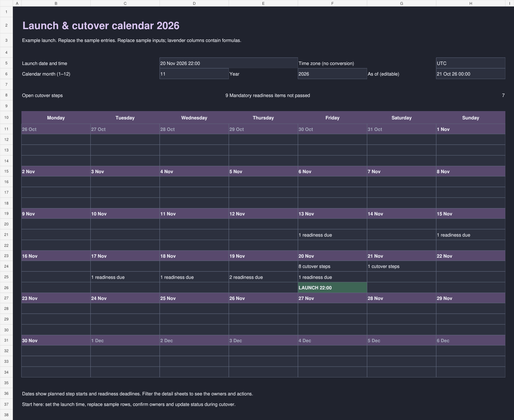This screenshot has height=420, width=514.
Task: Select '1 readiness due' under 20 Nov
Action: point(333,277)
